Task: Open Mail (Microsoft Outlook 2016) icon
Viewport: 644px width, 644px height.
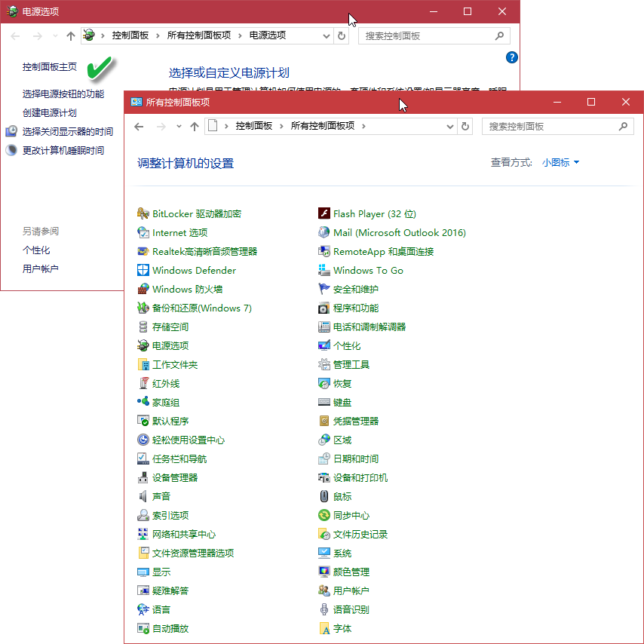Action: pyautogui.click(x=324, y=232)
